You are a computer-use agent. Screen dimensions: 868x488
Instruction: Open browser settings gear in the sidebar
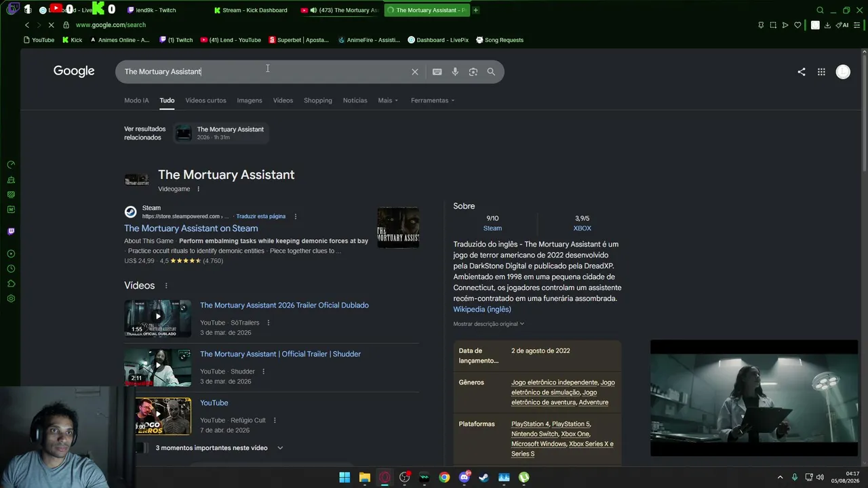tap(11, 298)
